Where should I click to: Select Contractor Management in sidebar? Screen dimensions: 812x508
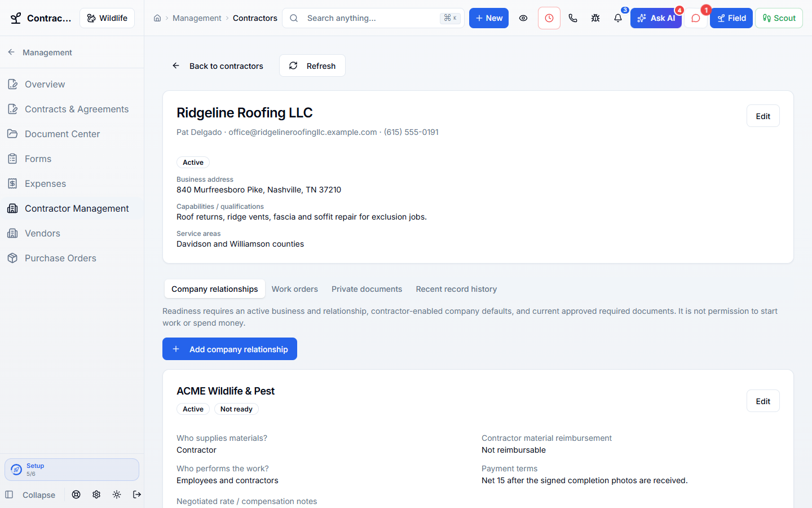coord(72,208)
